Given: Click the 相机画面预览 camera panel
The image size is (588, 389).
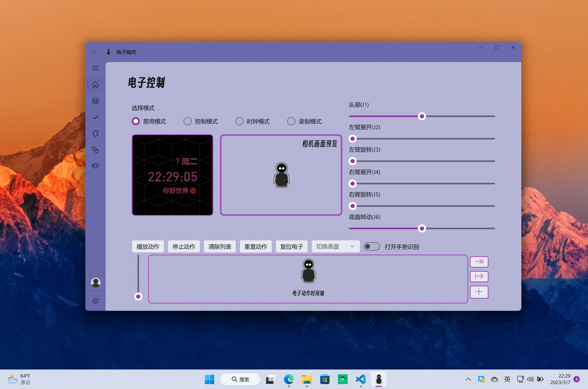Looking at the screenshot, I should click(x=281, y=175).
